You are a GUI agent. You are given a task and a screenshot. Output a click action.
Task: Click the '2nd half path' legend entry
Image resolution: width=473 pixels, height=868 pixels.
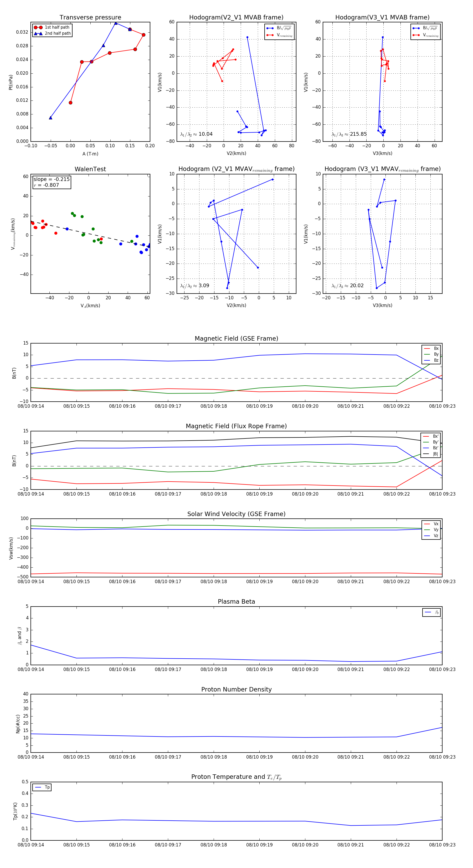[x=52, y=33]
